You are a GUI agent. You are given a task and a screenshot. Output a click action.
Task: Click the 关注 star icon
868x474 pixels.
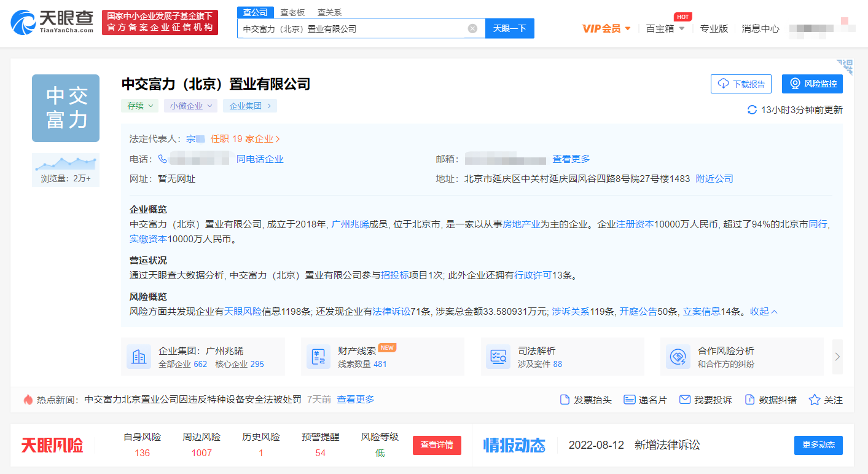(815, 400)
